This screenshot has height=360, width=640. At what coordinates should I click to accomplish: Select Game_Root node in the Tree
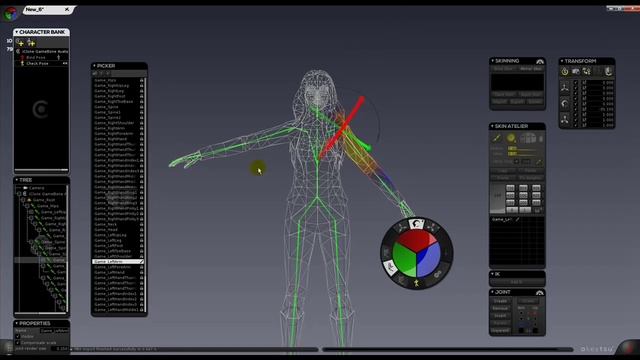[x=44, y=200]
